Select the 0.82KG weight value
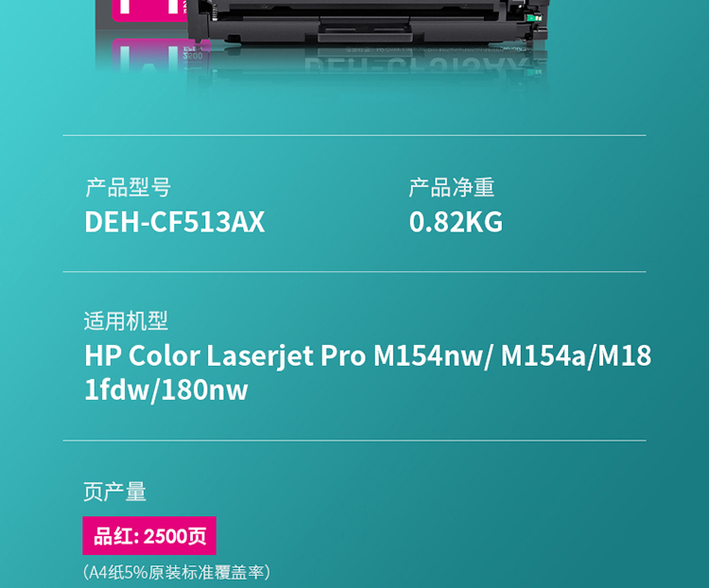 (x=456, y=221)
